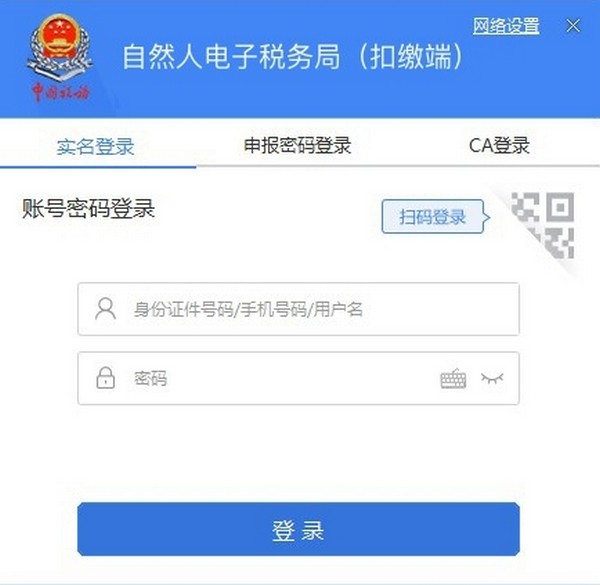This screenshot has height=585, width=600.
Task: Open the 网络设置 network settings link
Action: pyautogui.click(x=506, y=26)
